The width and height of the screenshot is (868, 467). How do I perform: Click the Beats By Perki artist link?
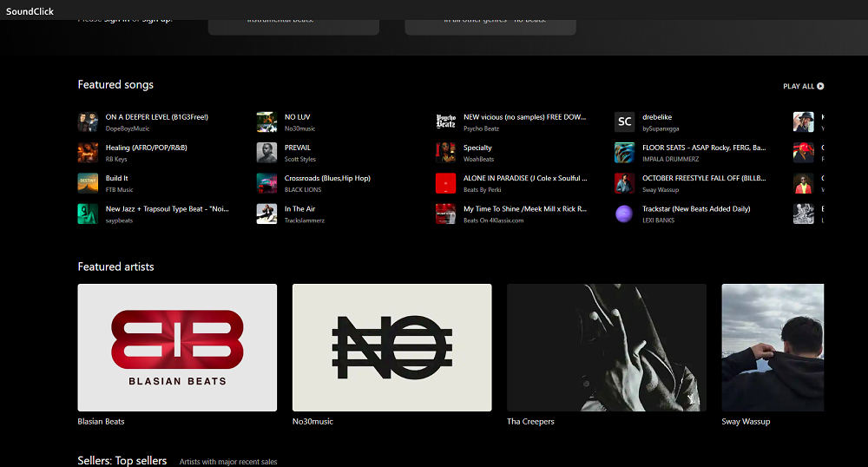482,190
